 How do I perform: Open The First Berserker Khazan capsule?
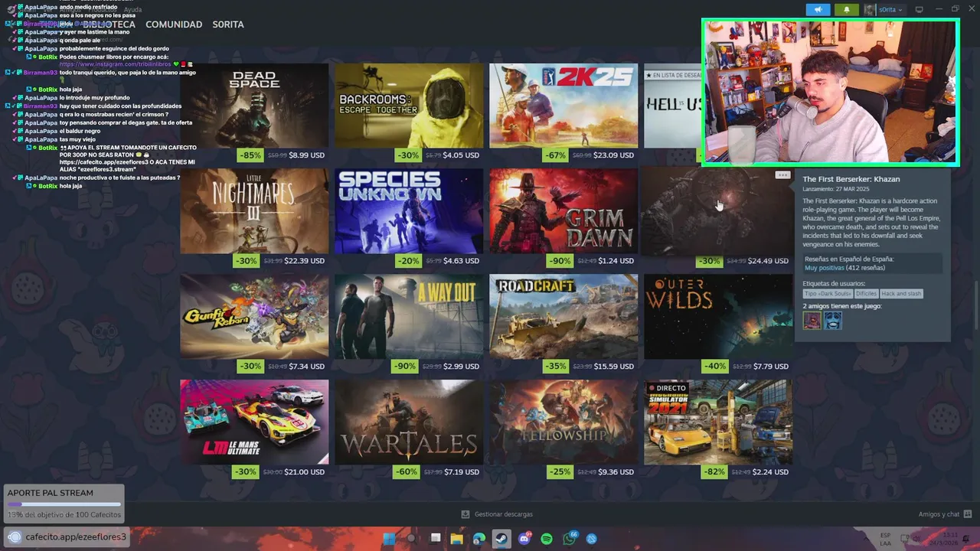[x=718, y=211]
